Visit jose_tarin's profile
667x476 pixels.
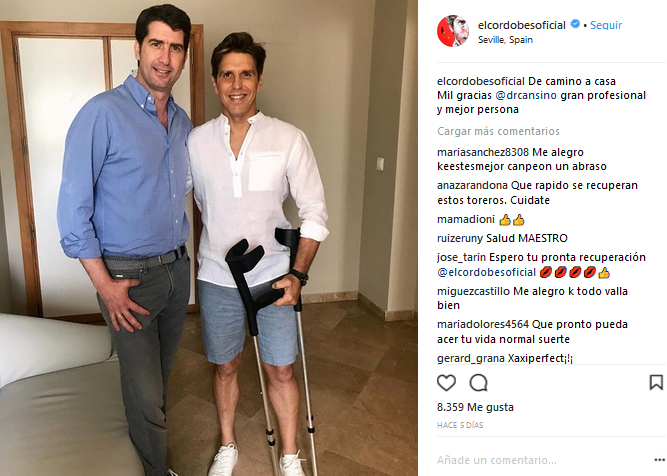[x=461, y=257]
